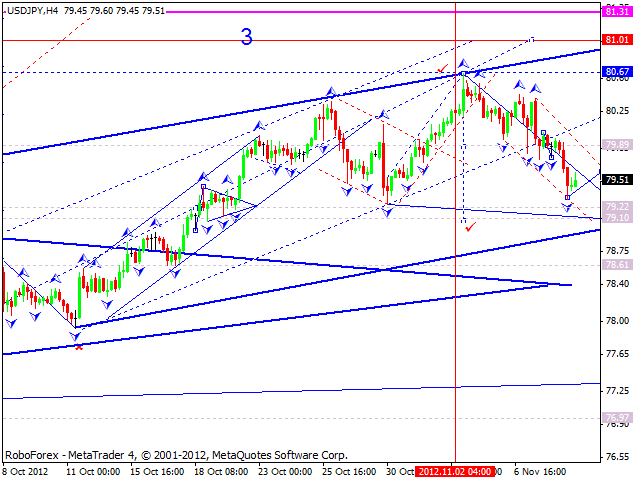Click the red checkmark below the dashed vertical line
This screenshot has width=640, height=480.
(470, 227)
